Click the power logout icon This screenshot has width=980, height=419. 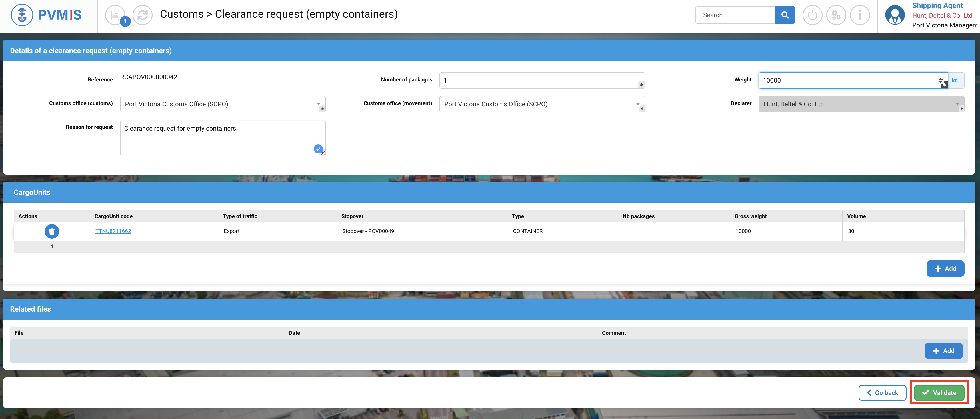812,15
